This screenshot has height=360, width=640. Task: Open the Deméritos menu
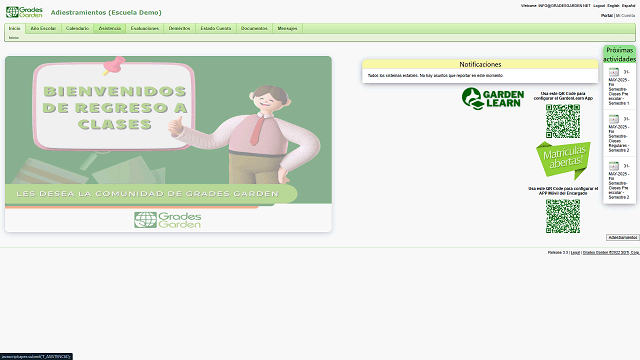pos(180,28)
